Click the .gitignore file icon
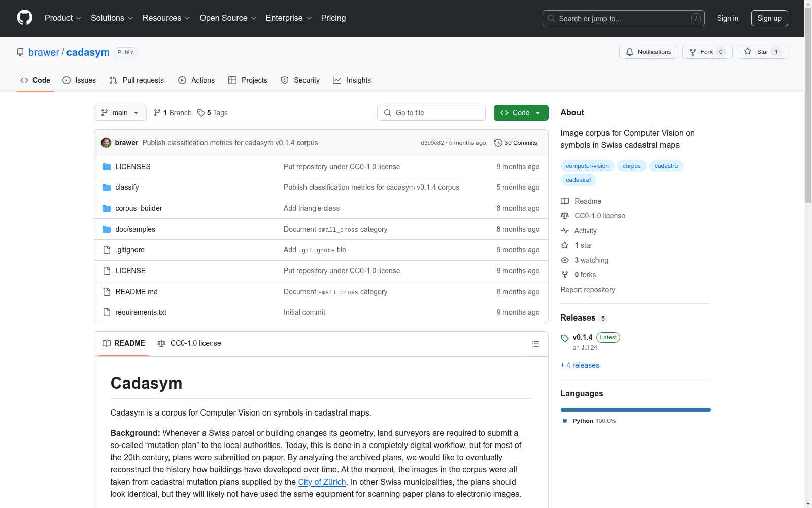The image size is (812, 508). pos(107,250)
